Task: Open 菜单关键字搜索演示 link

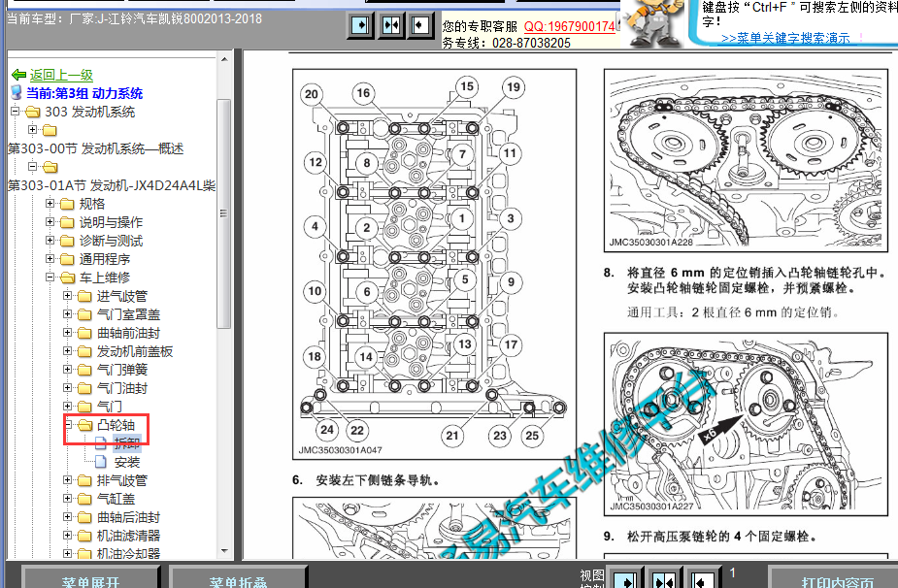Action: point(785,38)
